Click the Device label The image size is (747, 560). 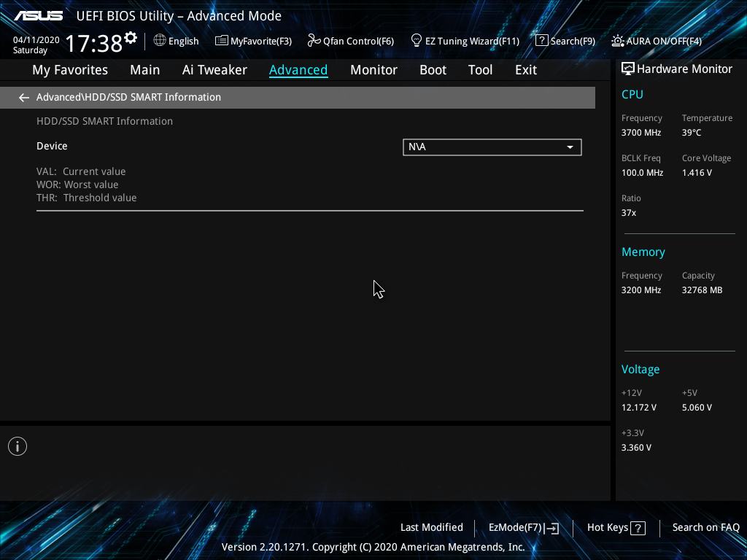tap(52, 146)
